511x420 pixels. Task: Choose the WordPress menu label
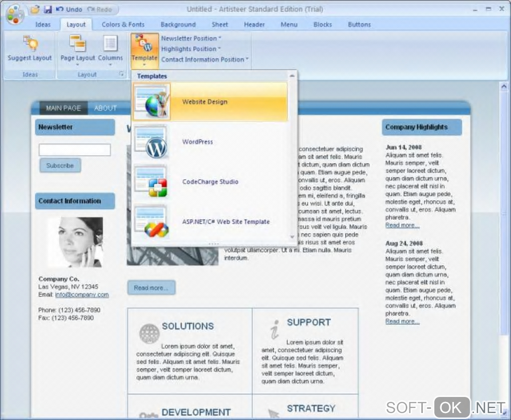click(197, 142)
